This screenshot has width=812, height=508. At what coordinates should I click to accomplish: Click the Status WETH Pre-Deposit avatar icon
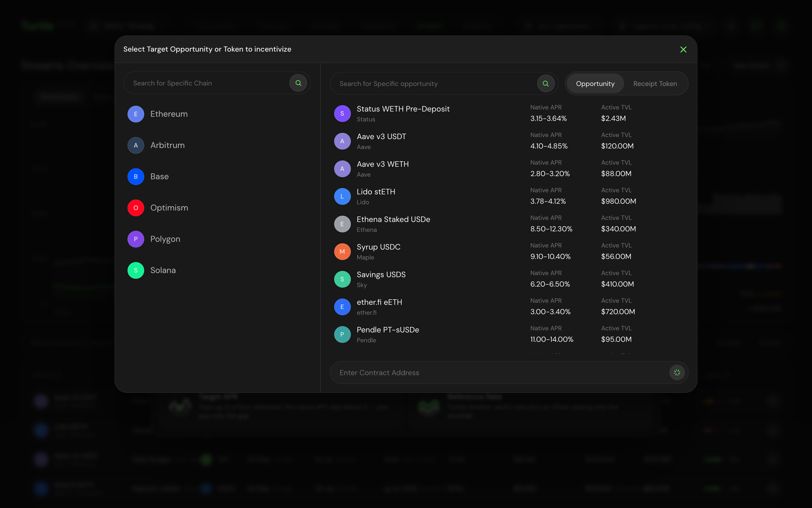(x=342, y=114)
